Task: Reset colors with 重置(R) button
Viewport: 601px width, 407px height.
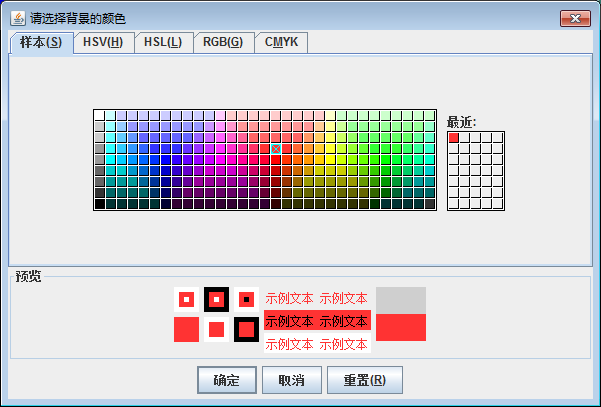Action: [x=365, y=380]
